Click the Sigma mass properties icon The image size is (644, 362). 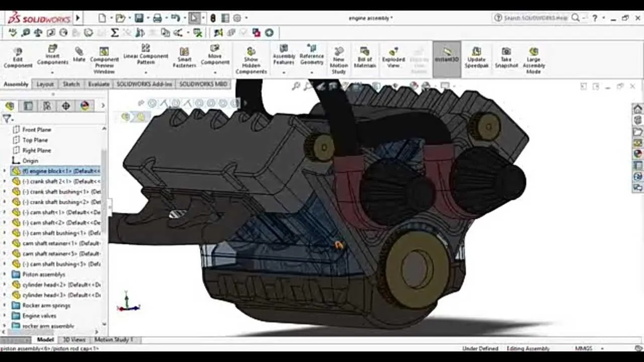115,33
